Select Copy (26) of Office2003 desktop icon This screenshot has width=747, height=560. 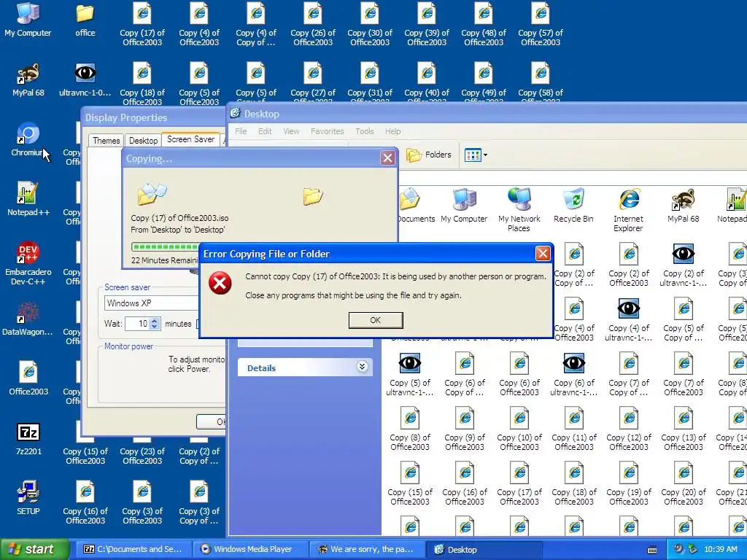tap(313, 25)
